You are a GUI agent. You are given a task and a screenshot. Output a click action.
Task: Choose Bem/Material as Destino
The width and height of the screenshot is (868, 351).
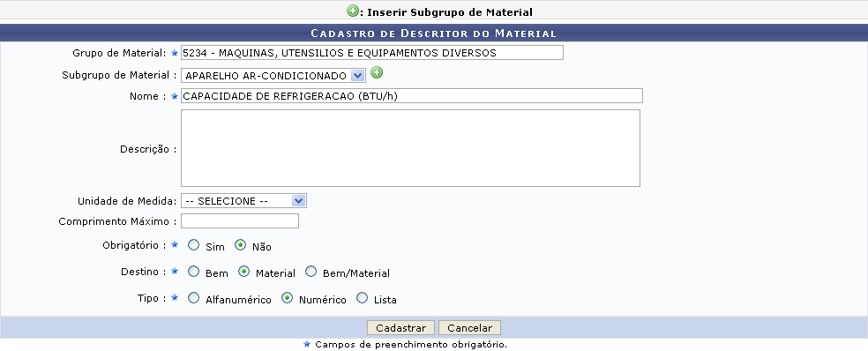tap(311, 272)
